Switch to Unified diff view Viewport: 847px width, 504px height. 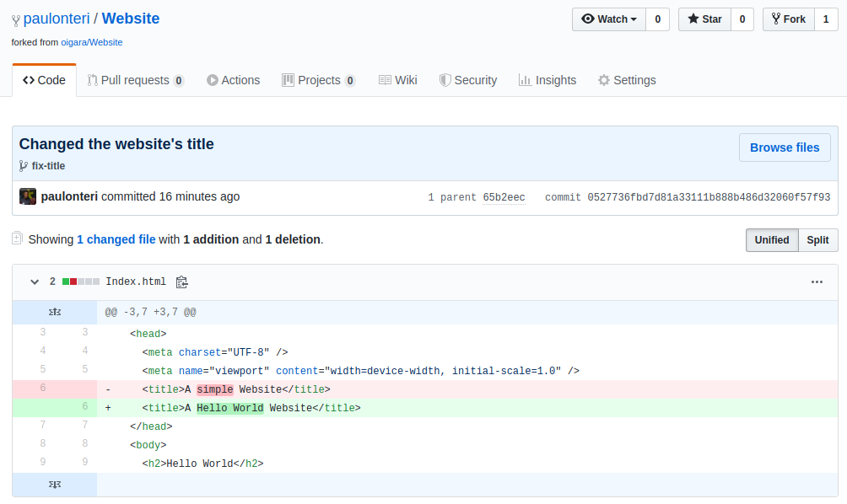771,240
